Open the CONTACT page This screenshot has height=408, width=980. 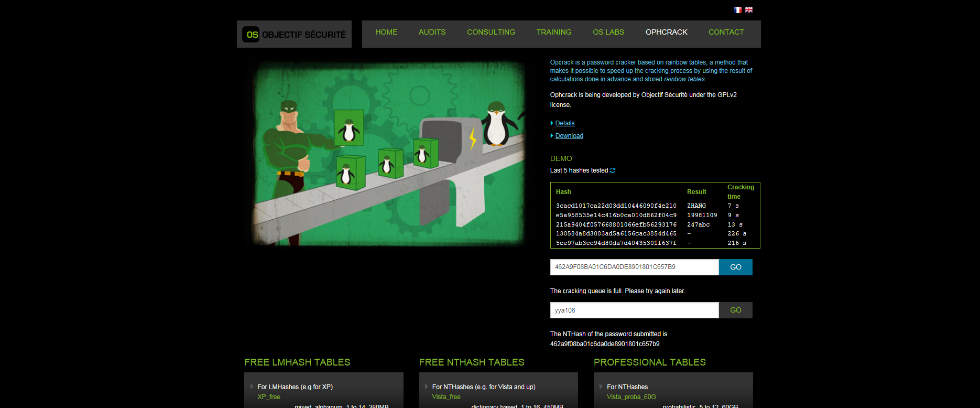tap(726, 32)
